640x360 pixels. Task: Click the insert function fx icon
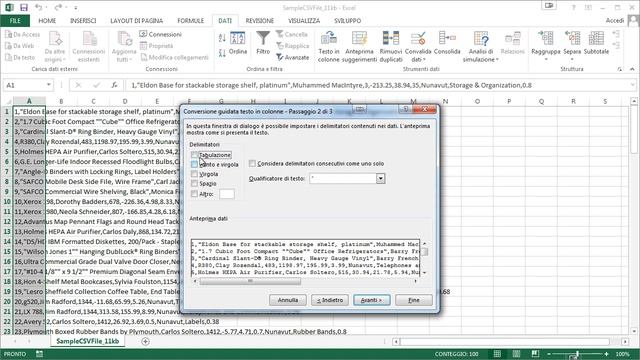coord(114,85)
